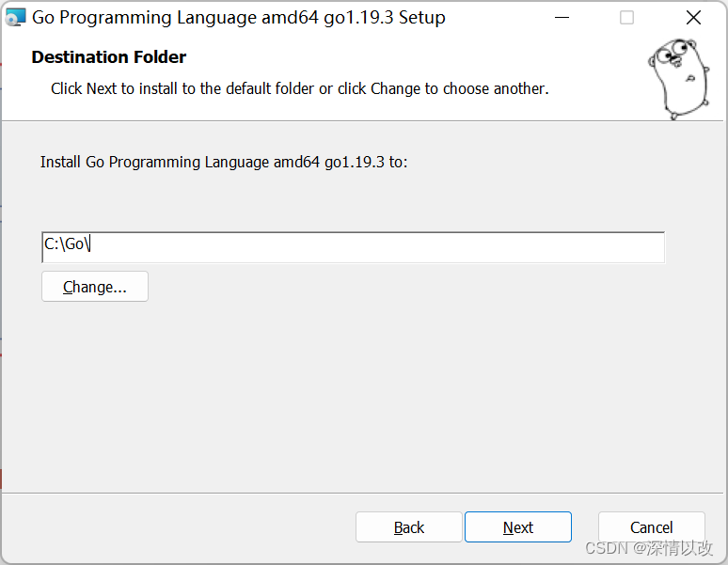Minimize the Setup window
The width and height of the screenshot is (728, 565).
tap(562, 18)
